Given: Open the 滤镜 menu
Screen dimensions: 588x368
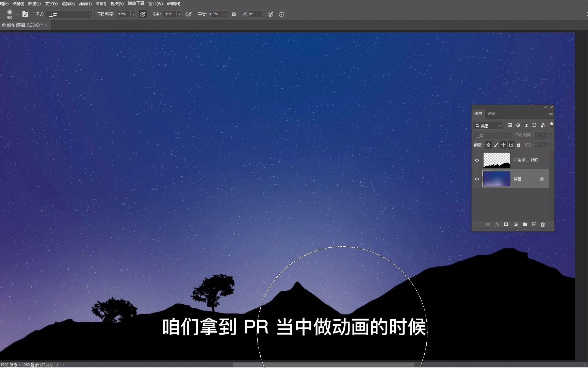Looking at the screenshot, I should point(85,3).
